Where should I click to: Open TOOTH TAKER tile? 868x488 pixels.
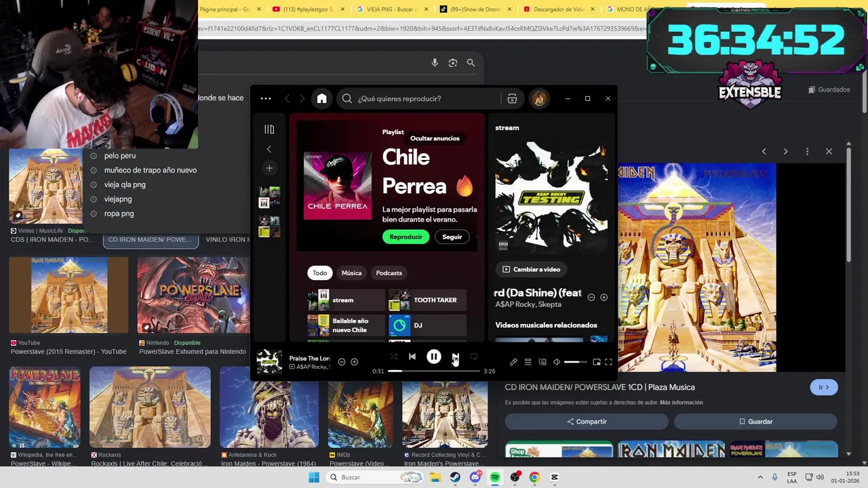pyautogui.click(x=427, y=300)
